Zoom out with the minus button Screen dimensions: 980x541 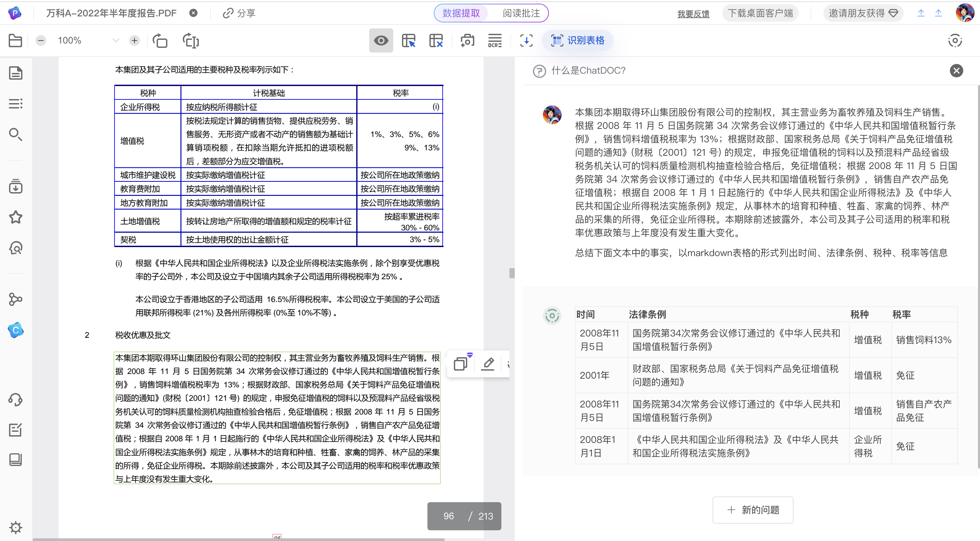click(x=41, y=40)
